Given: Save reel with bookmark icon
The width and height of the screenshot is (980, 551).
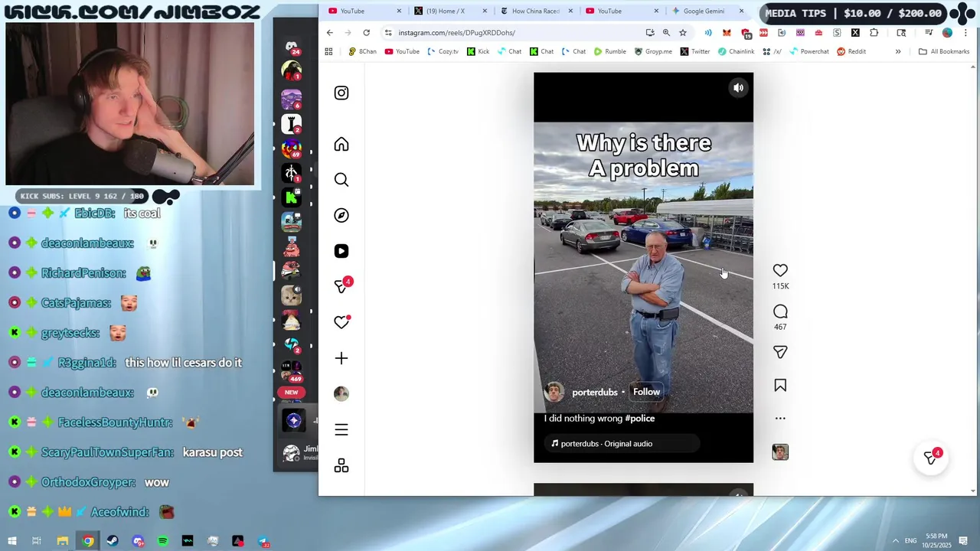Looking at the screenshot, I should tap(780, 386).
